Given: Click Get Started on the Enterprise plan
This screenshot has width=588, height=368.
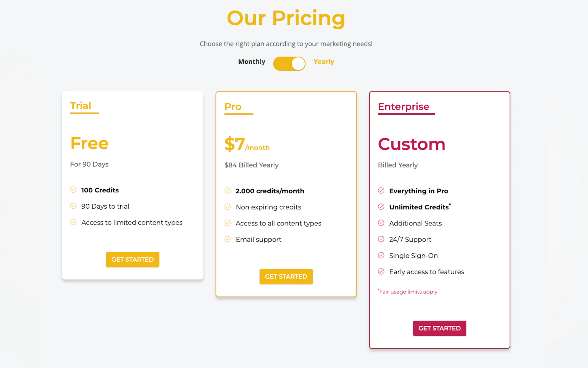Looking at the screenshot, I should point(439,328).
